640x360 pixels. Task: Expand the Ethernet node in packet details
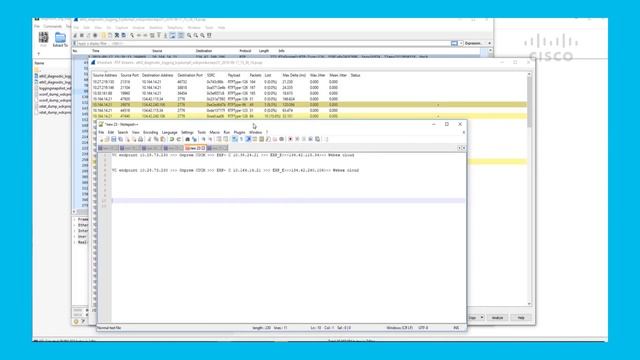(x=75, y=225)
